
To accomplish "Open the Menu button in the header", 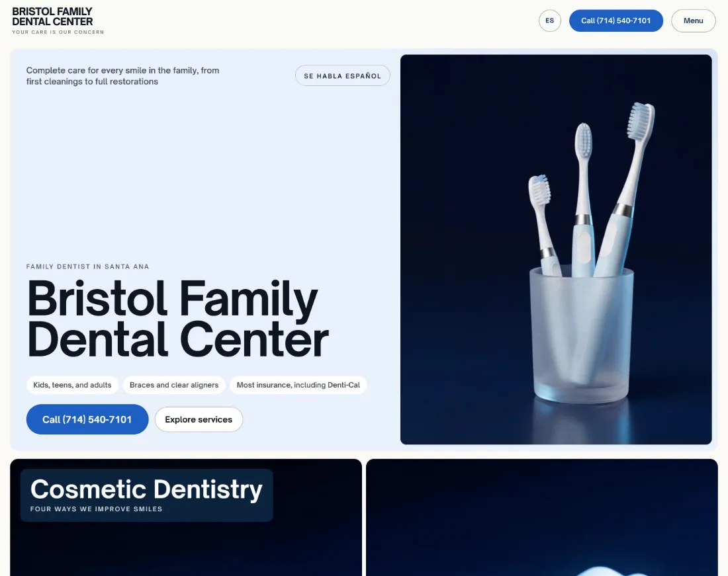I will point(693,21).
